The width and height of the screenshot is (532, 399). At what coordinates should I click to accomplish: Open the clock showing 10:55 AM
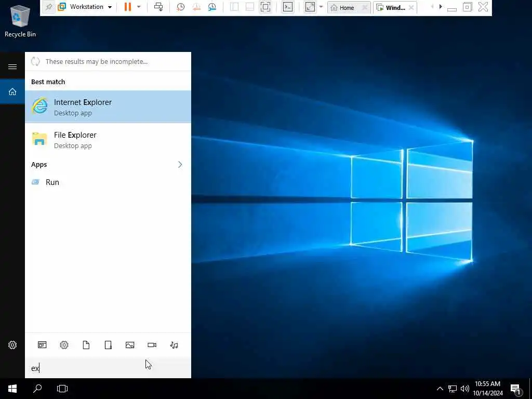(x=487, y=389)
